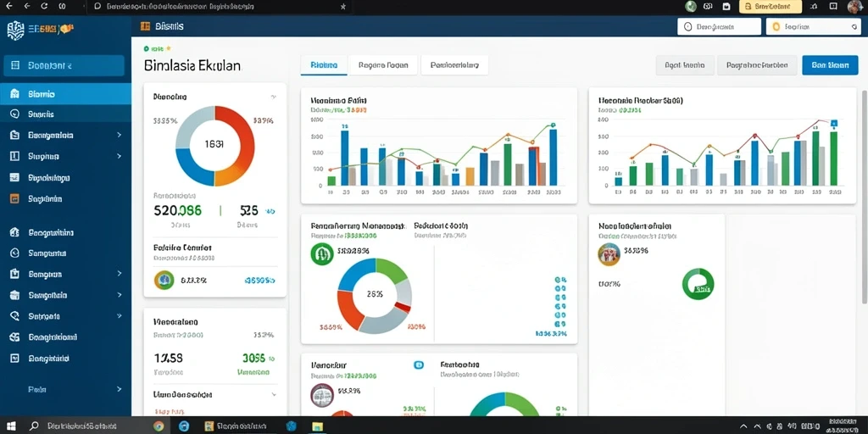Image resolution: width=868 pixels, height=434 pixels.
Task: Click the green "3096" value
Action: click(x=253, y=358)
